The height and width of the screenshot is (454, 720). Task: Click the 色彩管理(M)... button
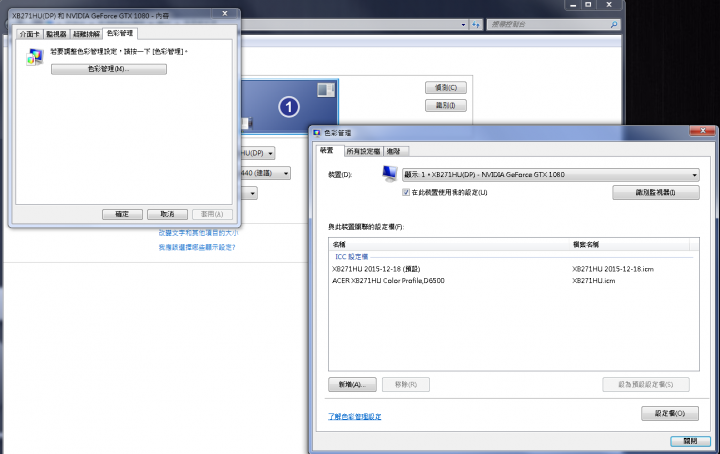pos(109,69)
